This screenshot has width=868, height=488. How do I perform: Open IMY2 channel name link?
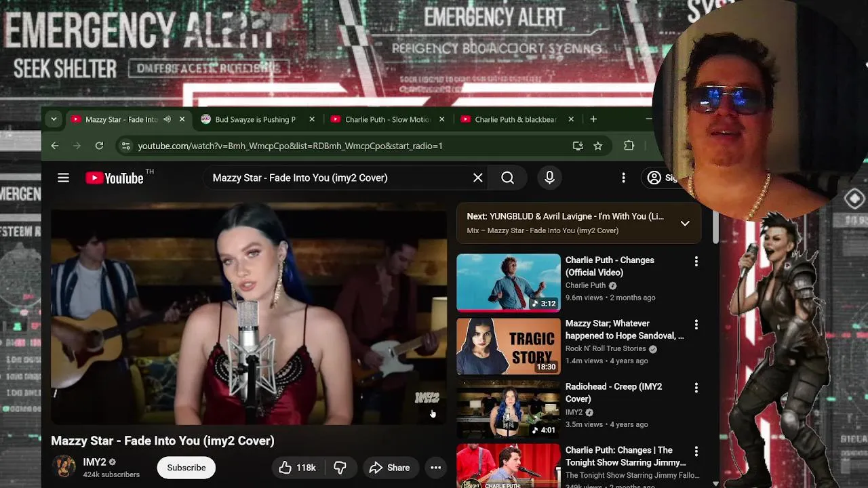pos(94,462)
